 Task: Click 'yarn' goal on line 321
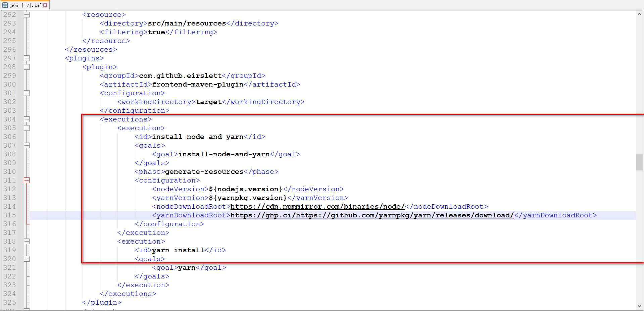coord(187,268)
